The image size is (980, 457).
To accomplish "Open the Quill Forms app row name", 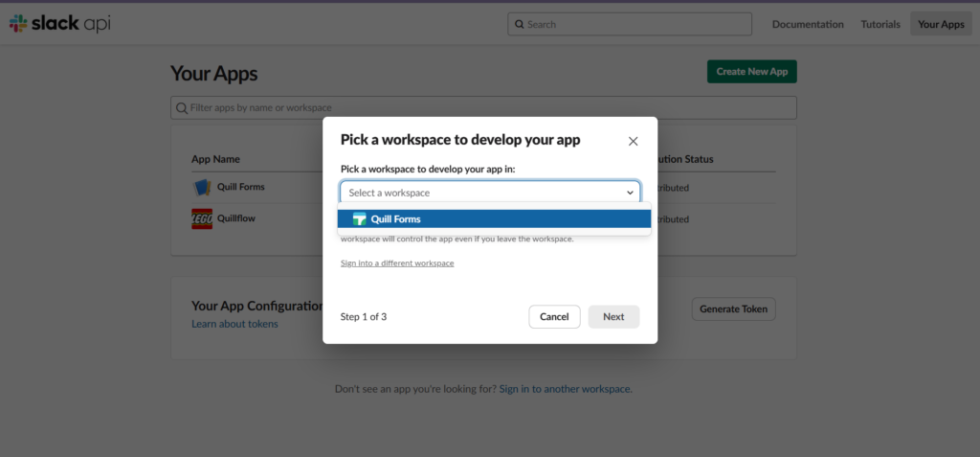I will (241, 187).
